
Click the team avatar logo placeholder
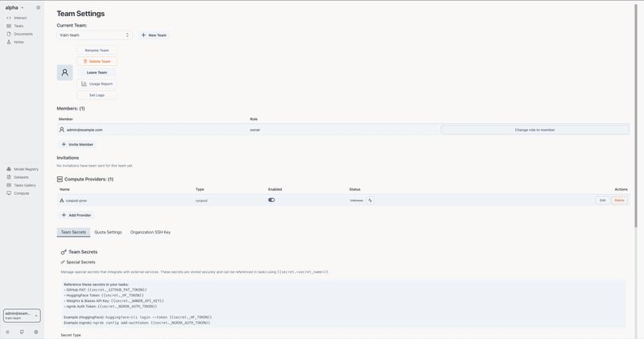(x=65, y=72)
